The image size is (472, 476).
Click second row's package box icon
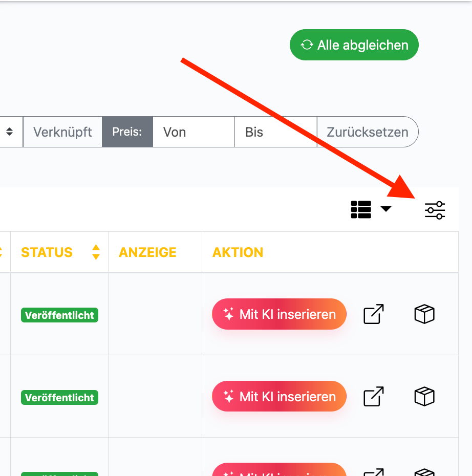[x=424, y=397]
